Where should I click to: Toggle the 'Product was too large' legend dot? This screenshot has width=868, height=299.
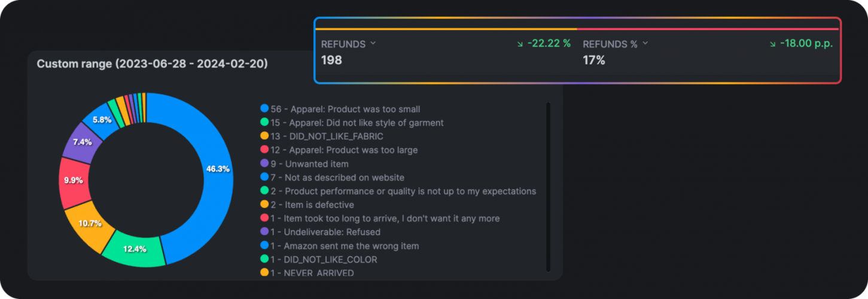264,150
